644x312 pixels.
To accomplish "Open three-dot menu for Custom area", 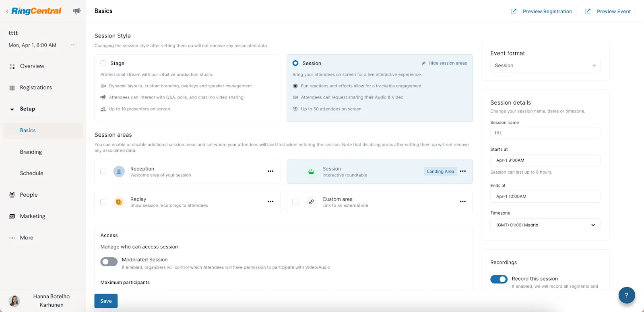I will (462, 202).
